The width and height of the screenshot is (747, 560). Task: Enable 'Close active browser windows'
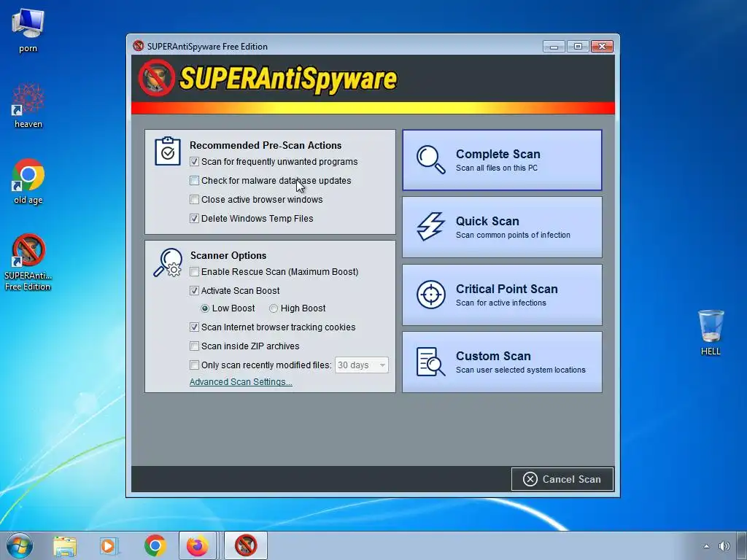(x=194, y=200)
